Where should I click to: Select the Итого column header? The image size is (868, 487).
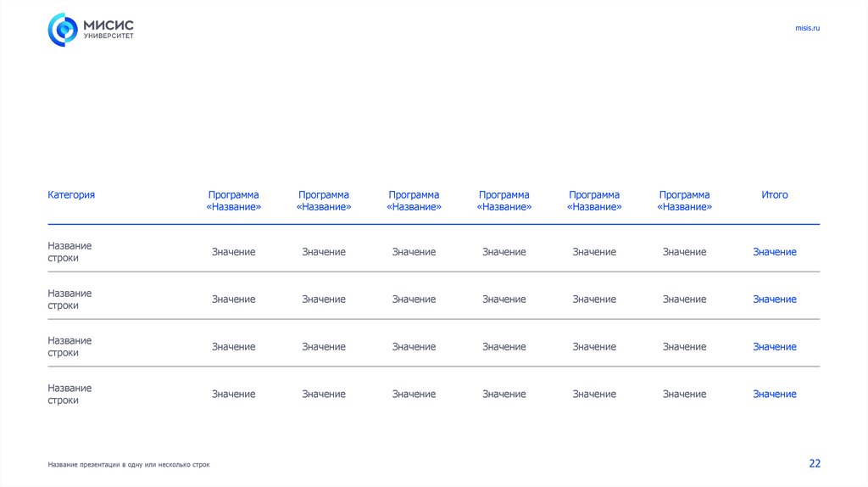[x=774, y=195]
